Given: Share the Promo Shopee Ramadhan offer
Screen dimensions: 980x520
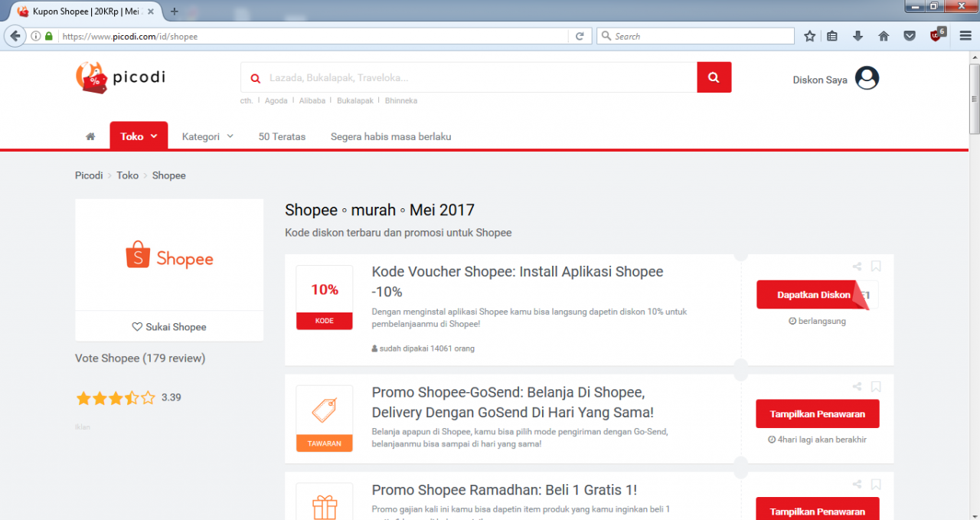Looking at the screenshot, I should (857, 485).
